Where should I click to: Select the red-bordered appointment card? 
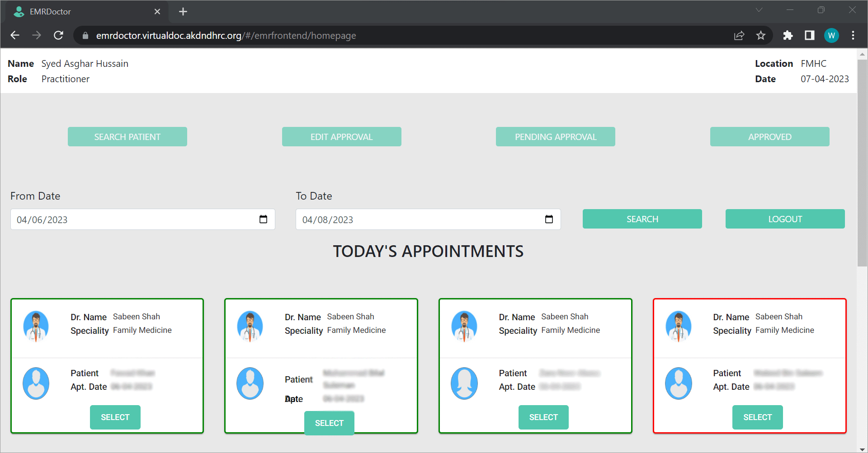point(757,417)
